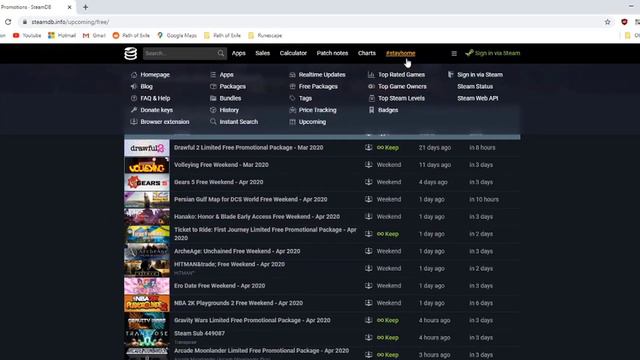The width and height of the screenshot is (640, 360).
Task: Click the FAQ & Help question icon
Action: click(134, 98)
